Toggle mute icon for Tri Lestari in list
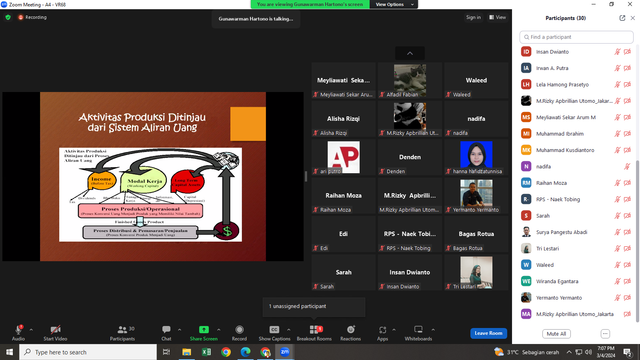Image resolution: width=640 pixels, height=360 pixels. tap(618, 249)
